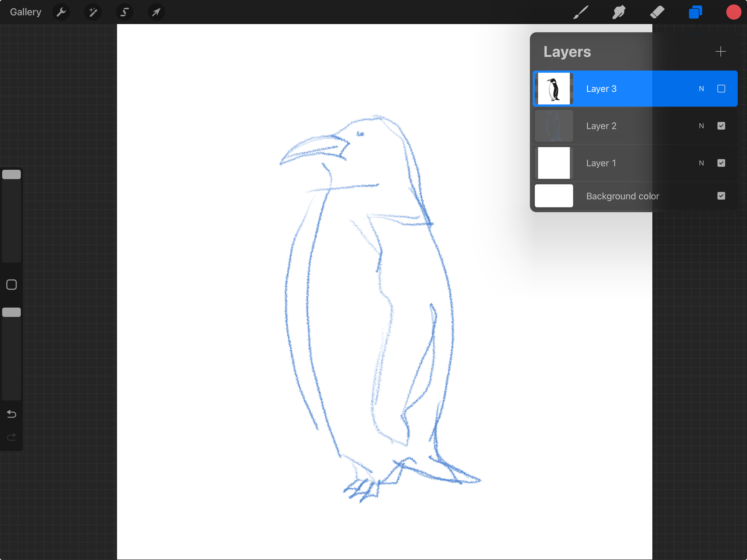Select the Eraser tool
Screen dimensions: 747x560
(x=657, y=13)
